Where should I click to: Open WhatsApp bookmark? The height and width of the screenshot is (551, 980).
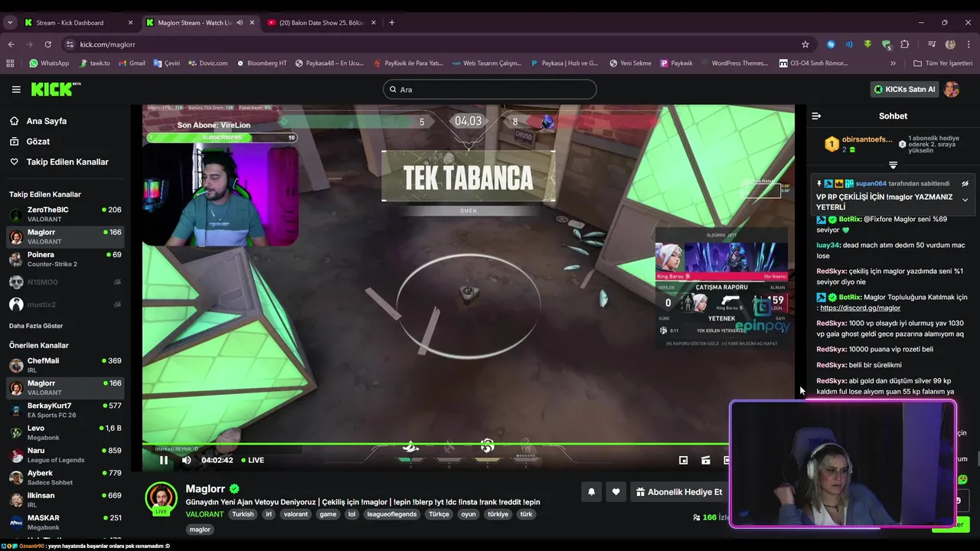click(49, 64)
